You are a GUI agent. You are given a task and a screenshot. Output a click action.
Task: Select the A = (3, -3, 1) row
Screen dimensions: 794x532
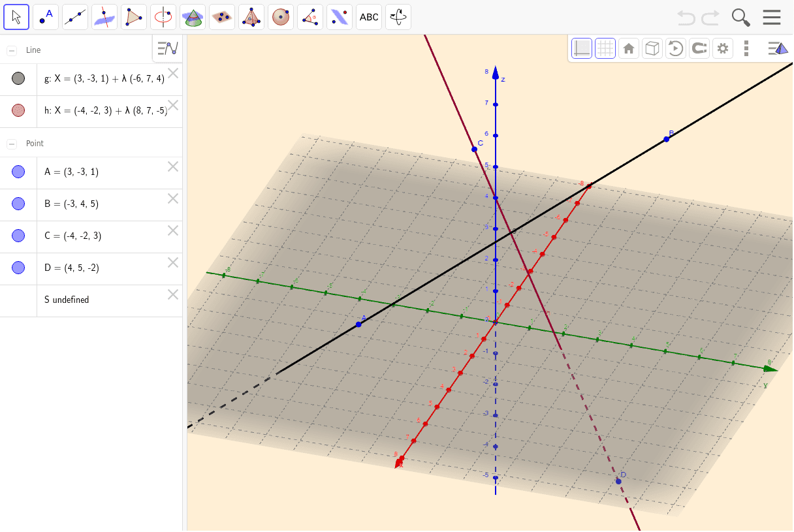(91, 173)
